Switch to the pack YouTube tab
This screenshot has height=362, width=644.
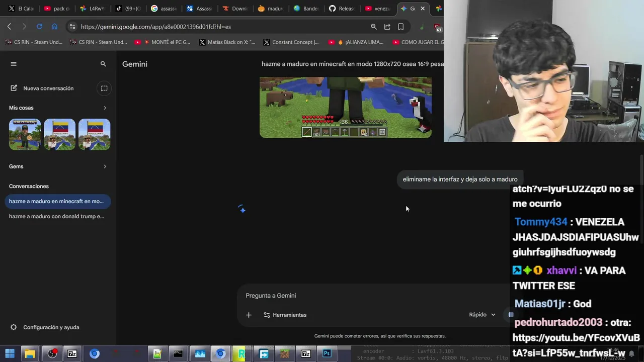coord(56,9)
